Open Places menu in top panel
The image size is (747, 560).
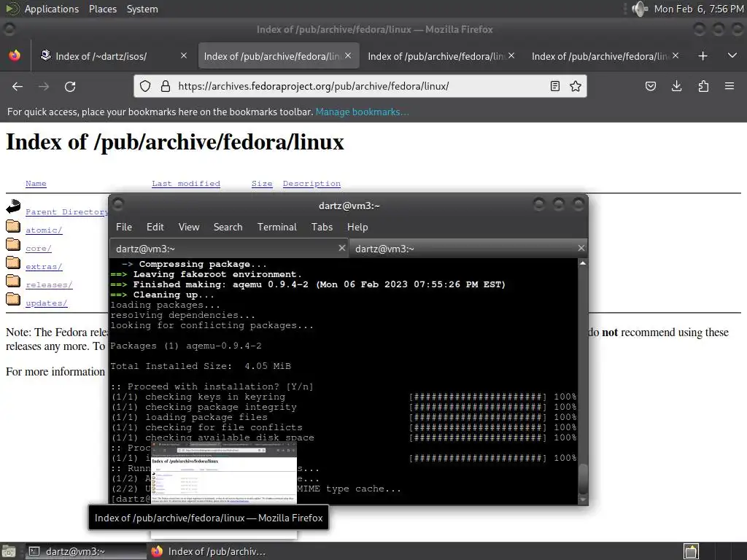tap(103, 9)
